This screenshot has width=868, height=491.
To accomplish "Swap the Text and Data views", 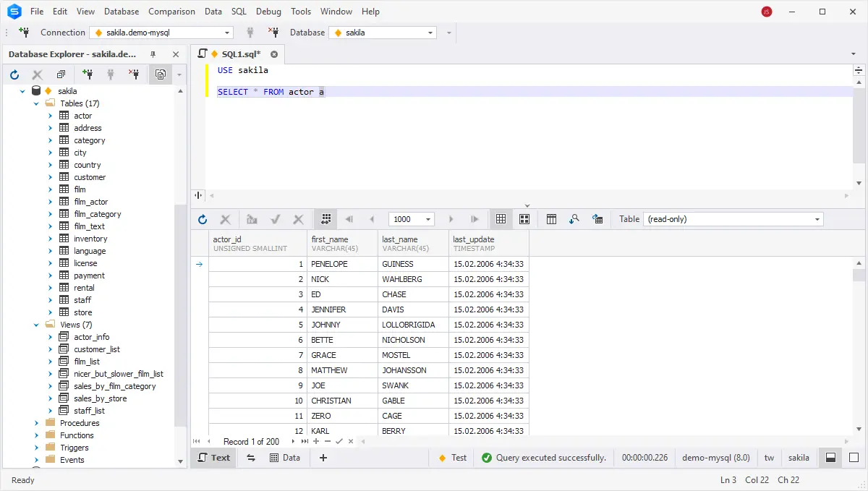I will click(x=251, y=458).
